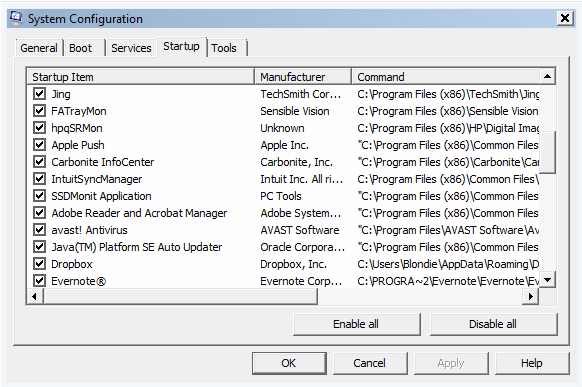Click the Disable all button
Viewport: 582px width, 387px height.
(493, 324)
